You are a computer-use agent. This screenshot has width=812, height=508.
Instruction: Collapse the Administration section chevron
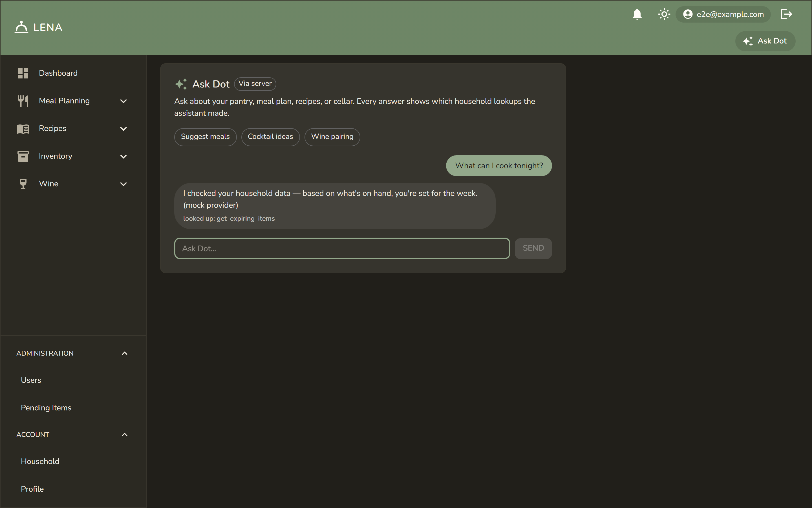click(x=125, y=353)
